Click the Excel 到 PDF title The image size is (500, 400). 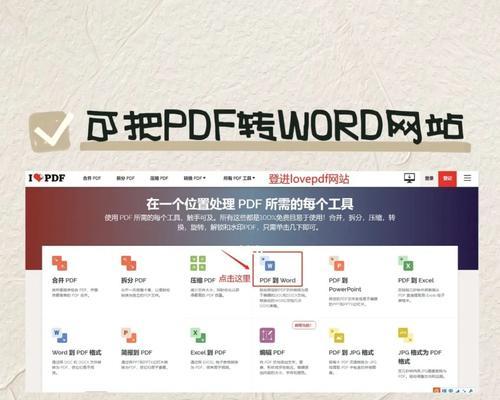(x=208, y=352)
